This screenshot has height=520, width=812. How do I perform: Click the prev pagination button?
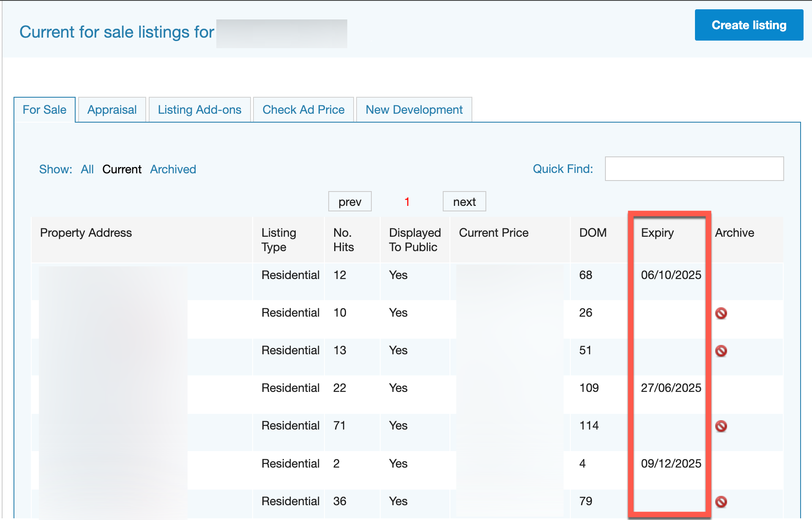click(x=350, y=201)
